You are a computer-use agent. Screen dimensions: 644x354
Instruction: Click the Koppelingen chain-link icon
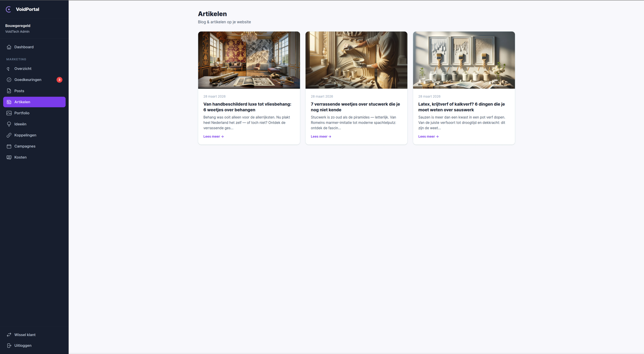[x=9, y=135]
